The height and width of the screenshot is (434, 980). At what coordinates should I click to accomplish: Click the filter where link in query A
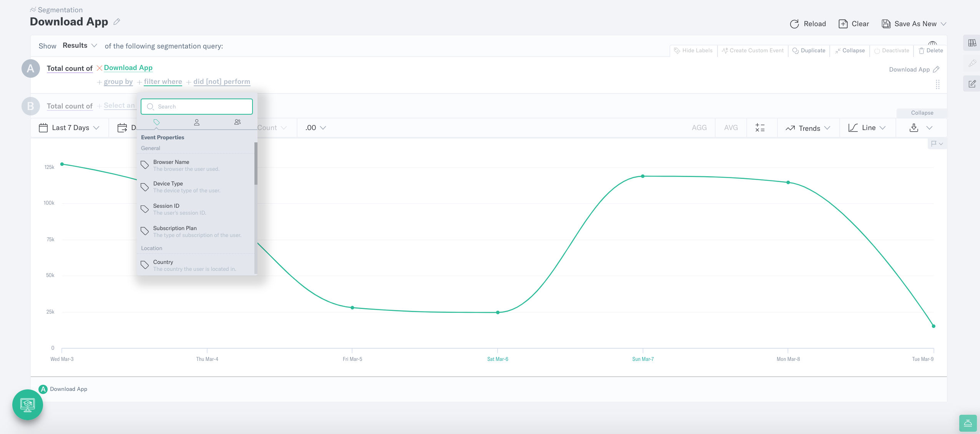pos(163,81)
